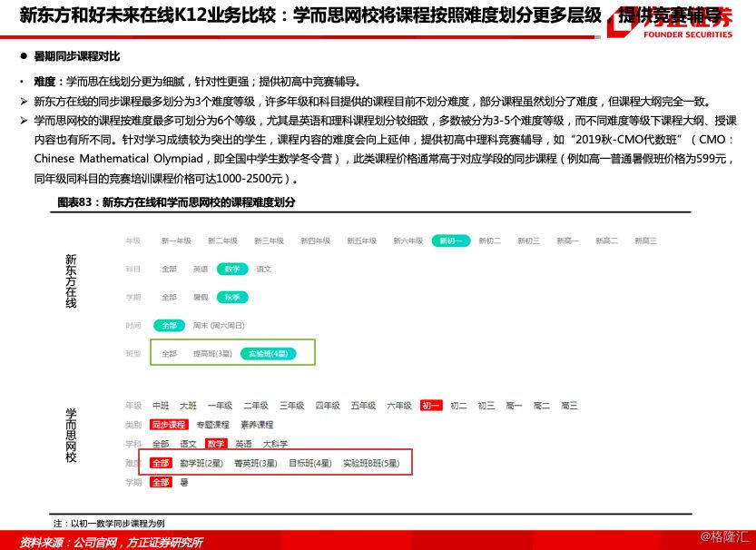Select 高二 in 学而思网校 grades
The image size is (756, 550).
pos(542,406)
